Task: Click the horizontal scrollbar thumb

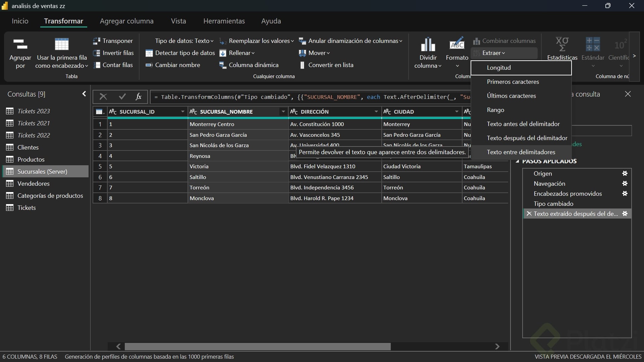Action: (x=257, y=346)
